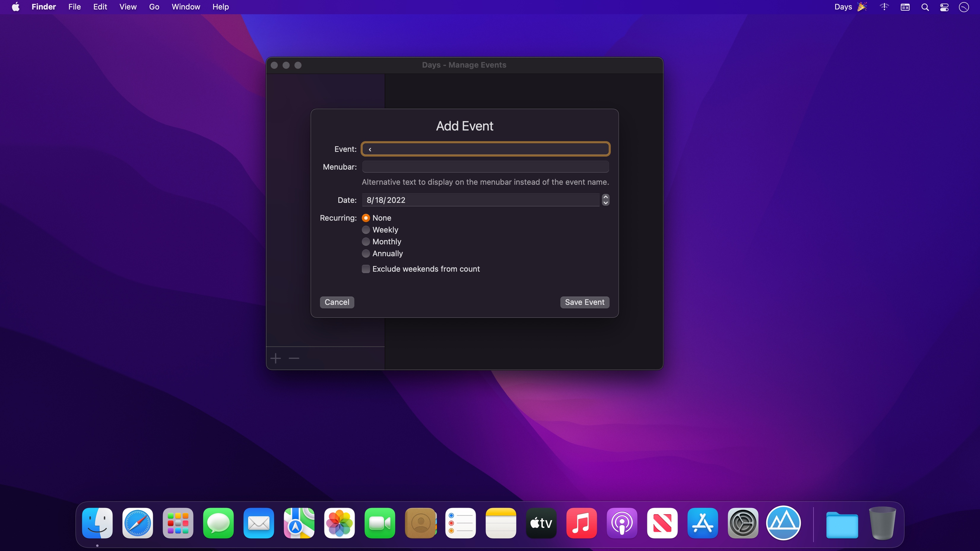Screen dimensions: 980x551
Task: Open Photos from the Dock
Action: pyautogui.click(x=339, y=523)
